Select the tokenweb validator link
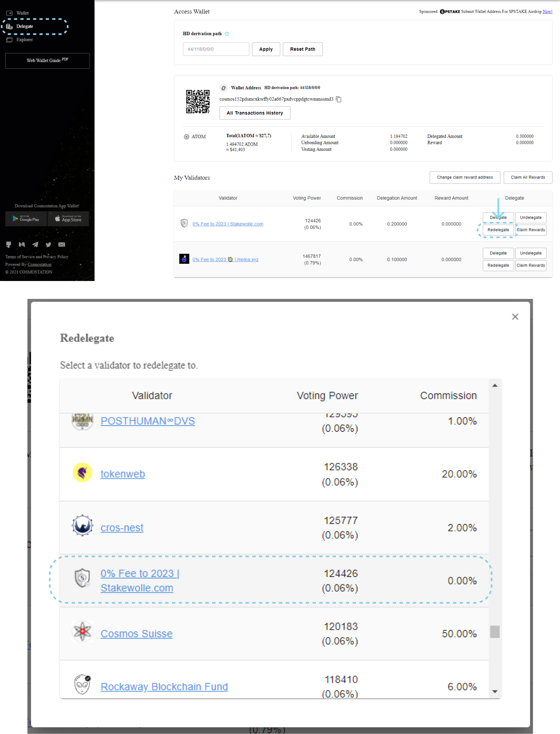The width and height of the screenshot is (560, 734). pyautogui.click(x=123, y=474)
